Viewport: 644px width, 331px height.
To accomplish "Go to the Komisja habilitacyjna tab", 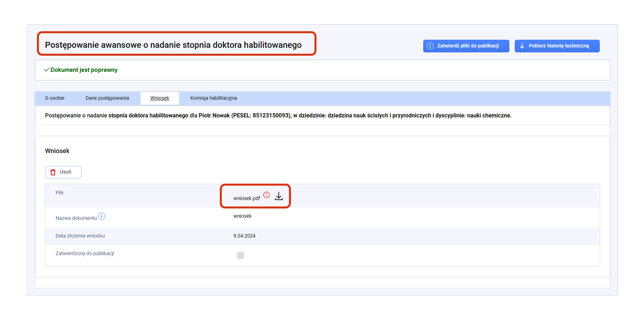I will [213, 98].
